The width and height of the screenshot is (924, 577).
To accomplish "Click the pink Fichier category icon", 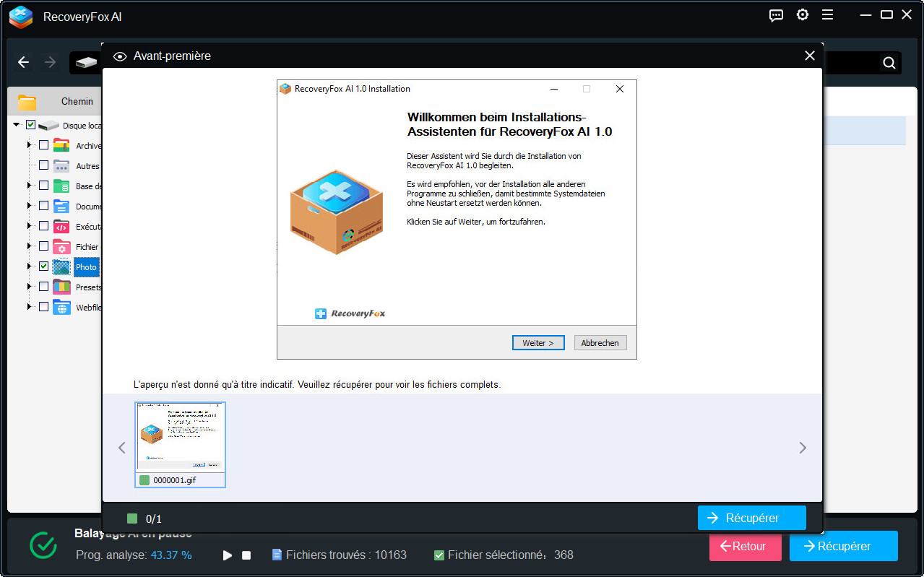I will click(x=61, y=246).
